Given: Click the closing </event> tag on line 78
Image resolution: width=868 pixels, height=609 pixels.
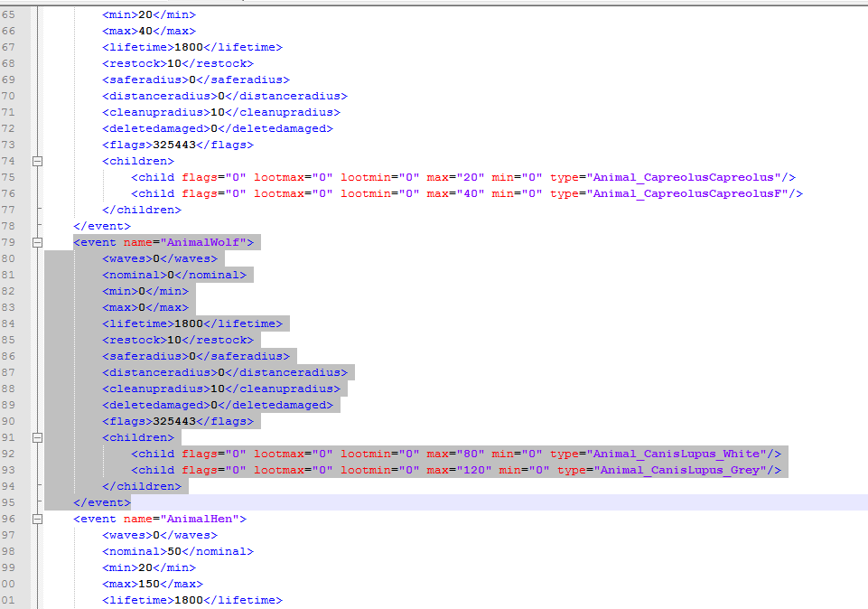Looking at the screenshot, I should click(x=102, y=227).
